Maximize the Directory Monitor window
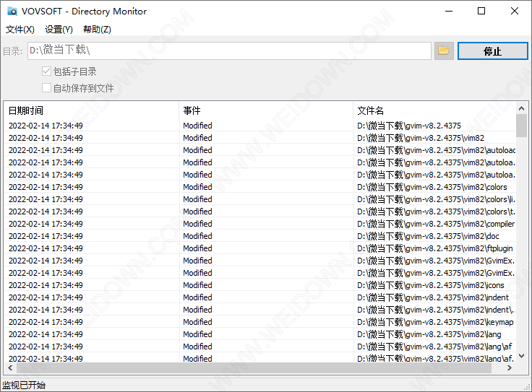 click(x=481, y=11)
